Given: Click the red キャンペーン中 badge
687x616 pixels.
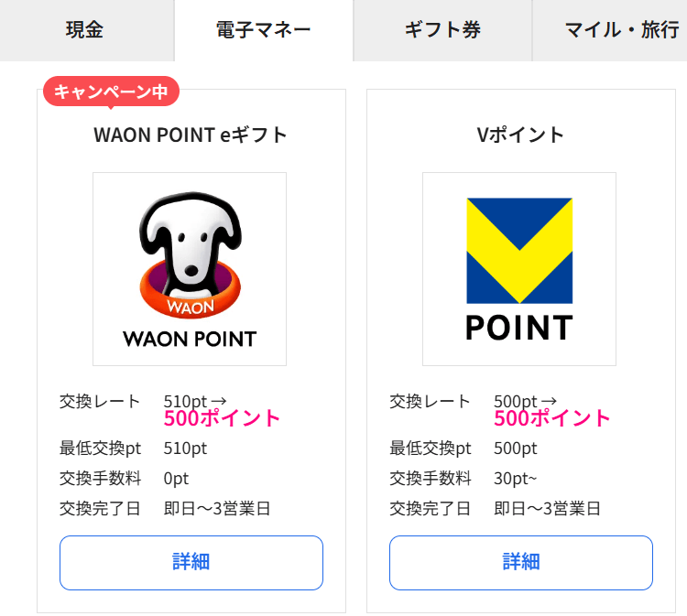Looking at the screenshot, I should pos(111,92).
